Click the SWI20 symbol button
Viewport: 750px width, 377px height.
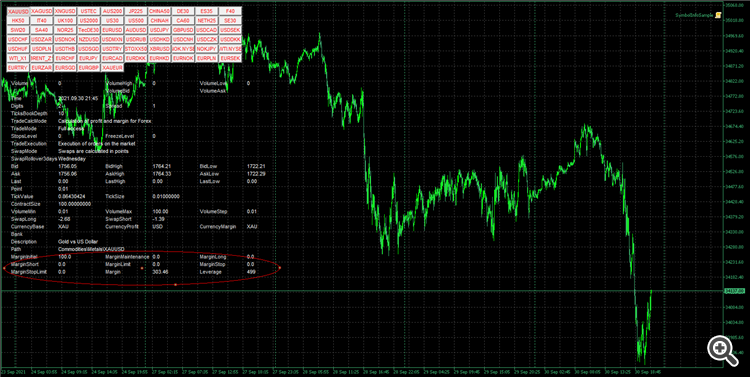coord(18,30)
